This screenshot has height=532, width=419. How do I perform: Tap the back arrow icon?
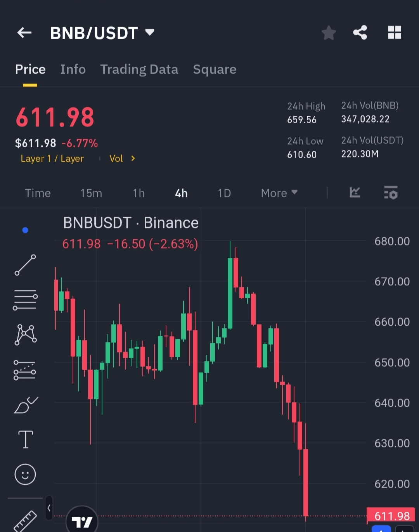(x=24, y=33)
